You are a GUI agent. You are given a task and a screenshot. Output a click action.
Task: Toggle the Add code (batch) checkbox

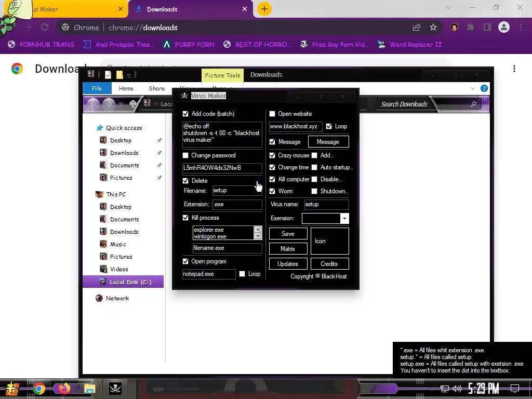click(185, 114)
